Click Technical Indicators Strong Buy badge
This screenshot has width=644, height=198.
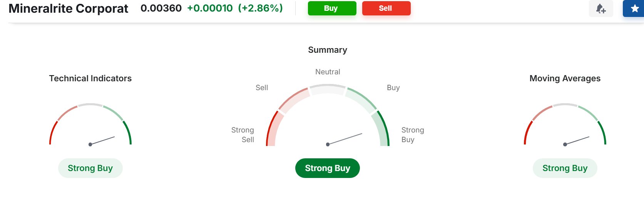(90, 168)
